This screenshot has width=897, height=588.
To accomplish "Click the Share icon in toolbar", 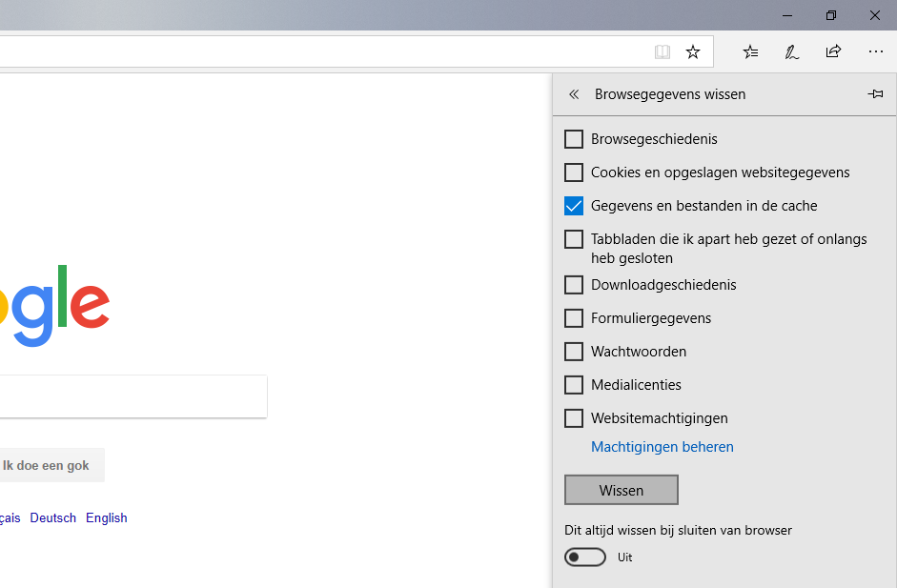I will [833, 51].
